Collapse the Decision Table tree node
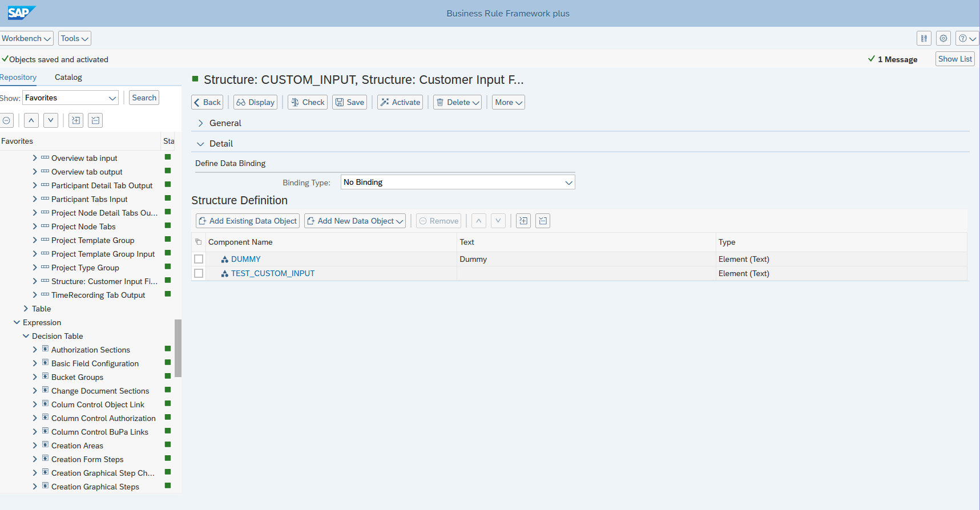980x510 pixels. coord(26,336)
